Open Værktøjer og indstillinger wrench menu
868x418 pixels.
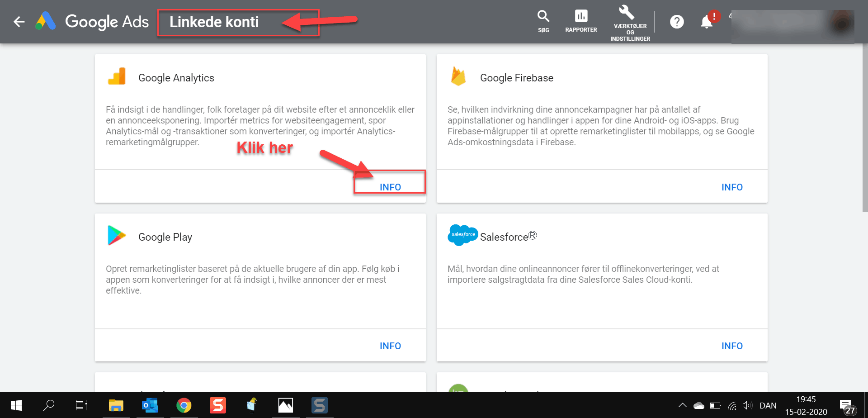630,23
